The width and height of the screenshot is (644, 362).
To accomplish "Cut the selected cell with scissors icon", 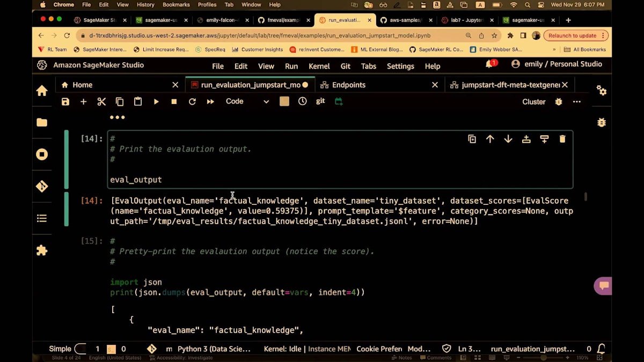I will coord(101,101).
